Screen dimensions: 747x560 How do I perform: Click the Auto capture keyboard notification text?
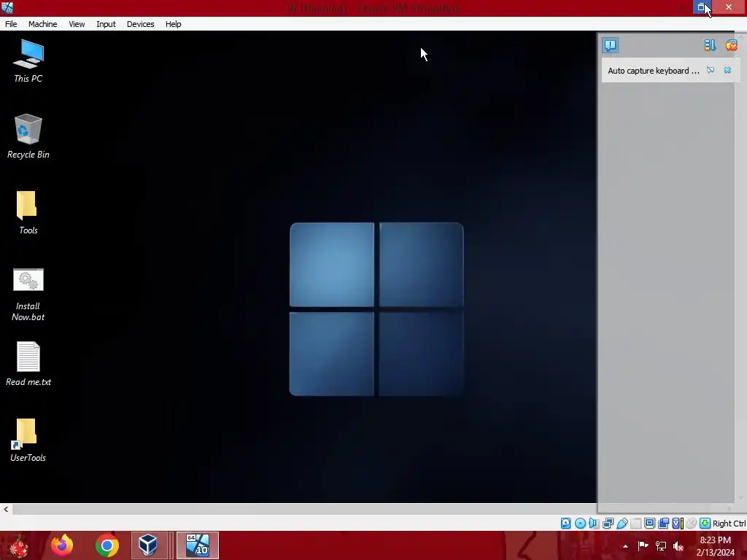coord(654,71)
